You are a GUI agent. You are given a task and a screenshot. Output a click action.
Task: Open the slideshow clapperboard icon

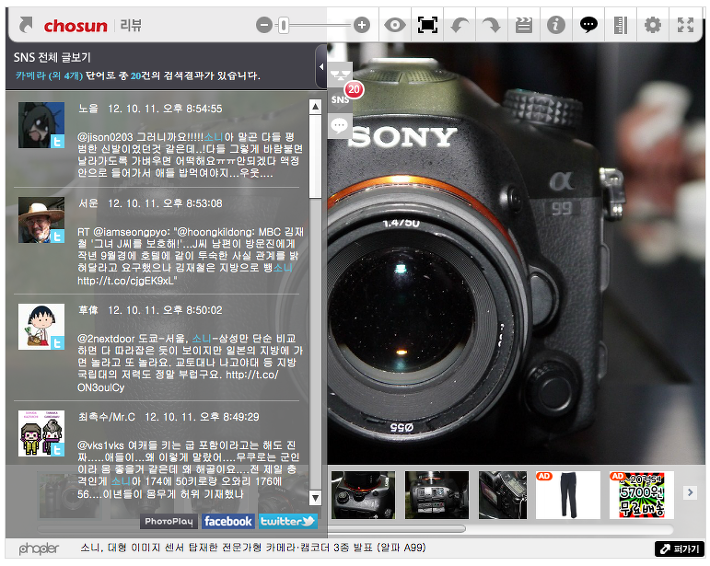click(523, 25)
